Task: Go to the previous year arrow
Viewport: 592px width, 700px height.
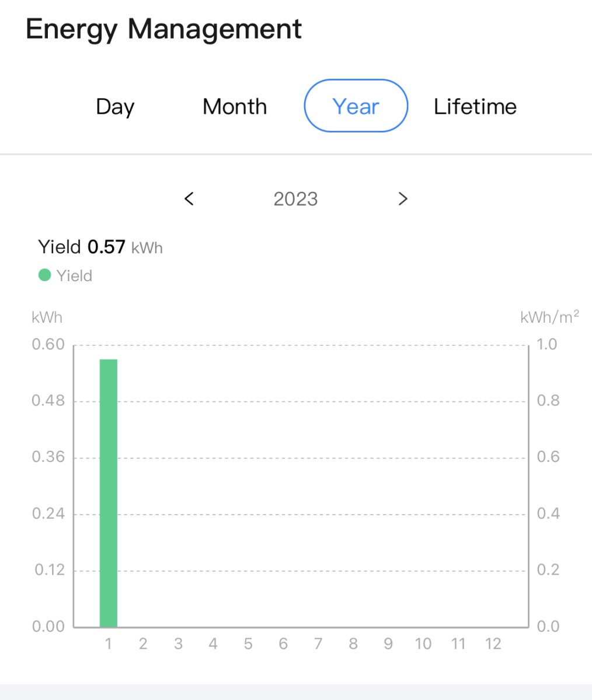Action: click(189, 199)
